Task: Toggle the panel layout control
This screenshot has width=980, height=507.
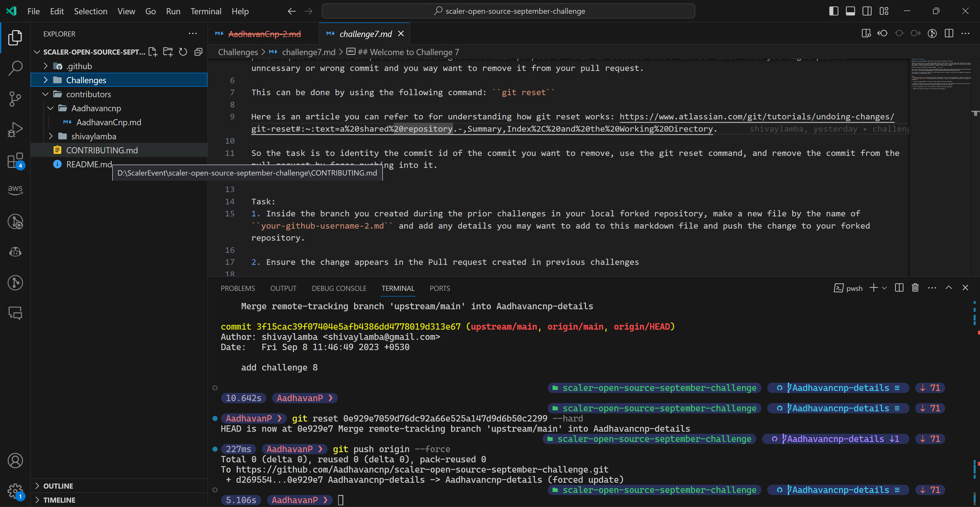Action: 851,11
